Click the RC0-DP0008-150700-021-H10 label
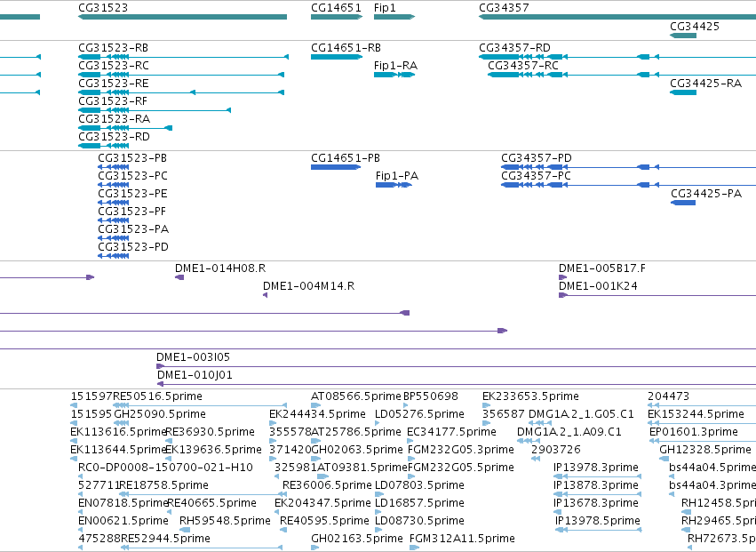Image resolution: width=756 pixels, height=552 pixels. [165, 468]
